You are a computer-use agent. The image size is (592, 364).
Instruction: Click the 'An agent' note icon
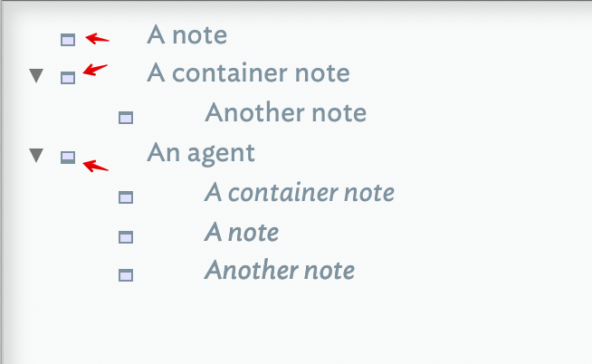point(68,157)
